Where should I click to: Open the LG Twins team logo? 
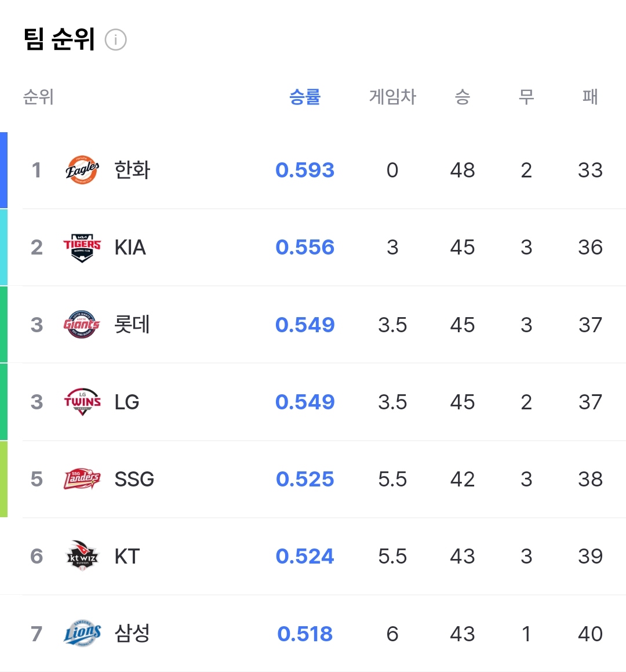click(x=82, y=402)
